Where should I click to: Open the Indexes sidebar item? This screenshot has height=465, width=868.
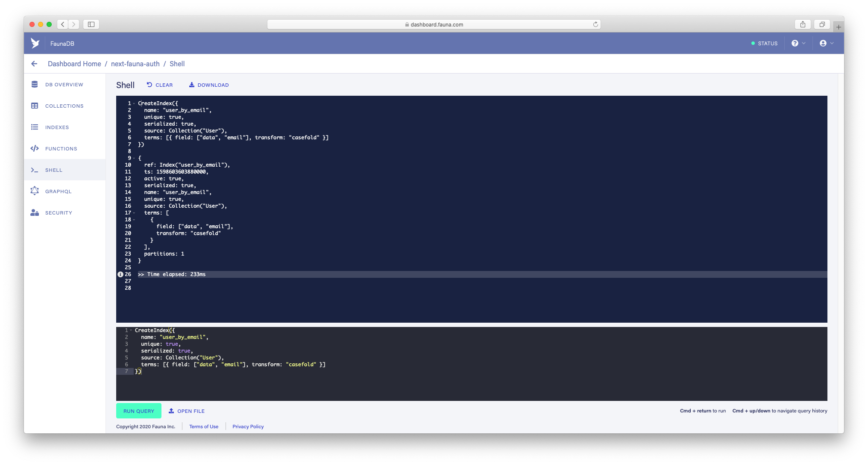[57, 127]
